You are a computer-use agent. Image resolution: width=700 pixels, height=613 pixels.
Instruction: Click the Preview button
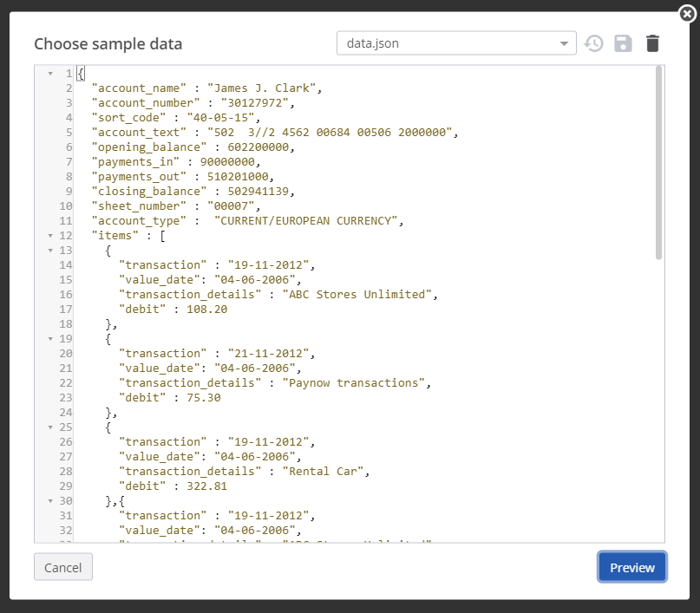click(631, 566)
